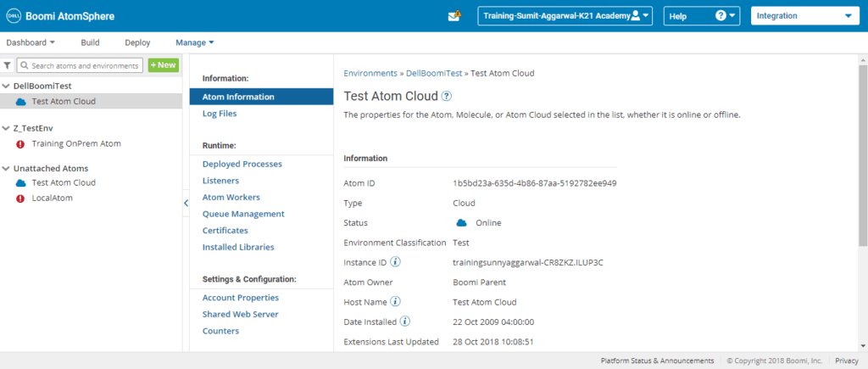The image size is (868, 369).
Task: Open the mail notifications envelope icon
Action: tap(454, 16)
